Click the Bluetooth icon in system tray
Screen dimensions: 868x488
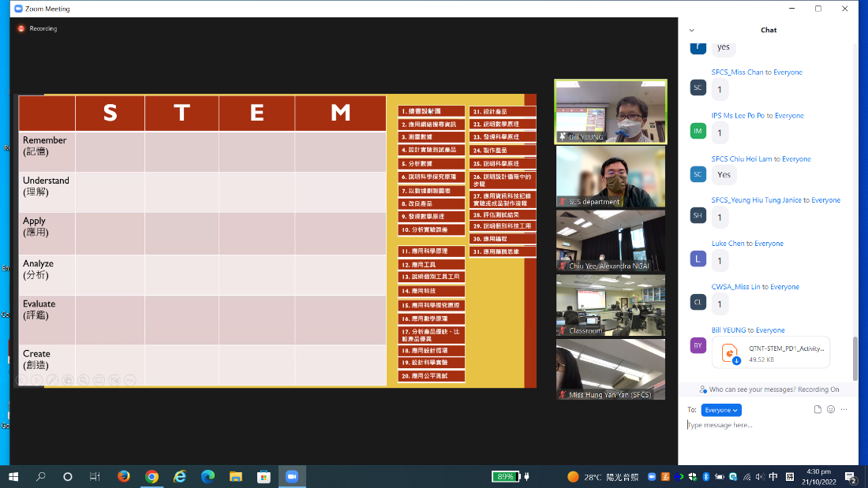706,477
